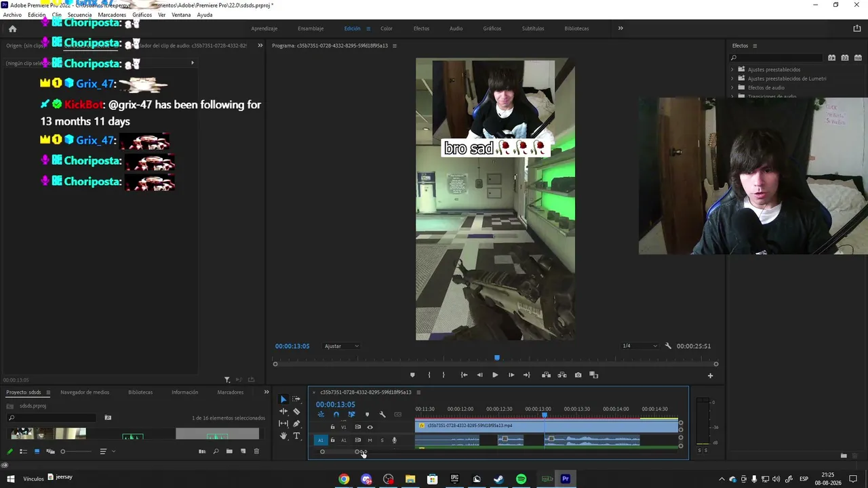Click the Effects panel search field

(776, 58)
